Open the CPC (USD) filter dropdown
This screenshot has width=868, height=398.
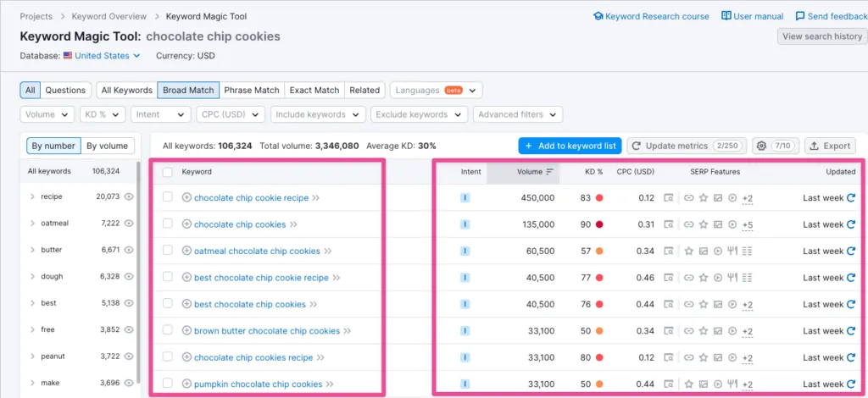click(231, 114)
